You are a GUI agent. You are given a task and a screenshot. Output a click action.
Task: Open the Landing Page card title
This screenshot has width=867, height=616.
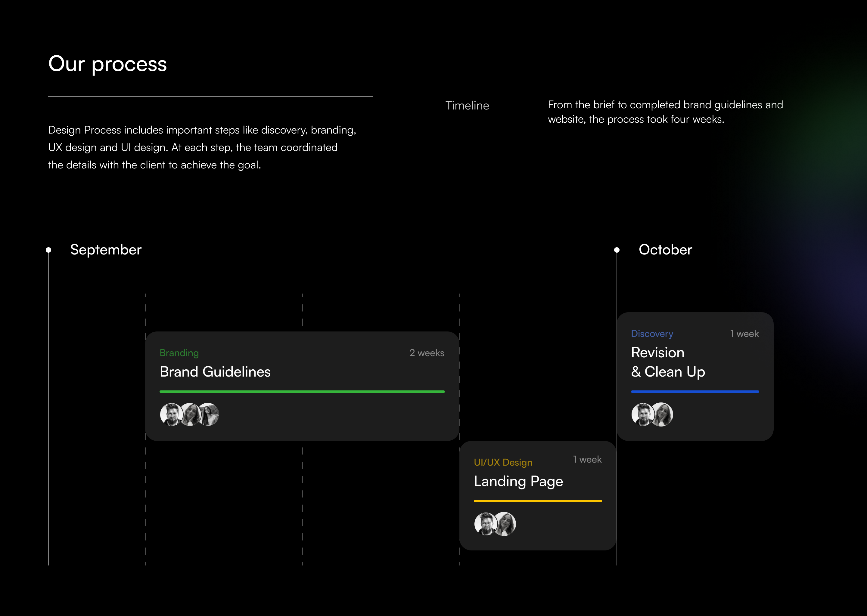[x=518, y=481]
